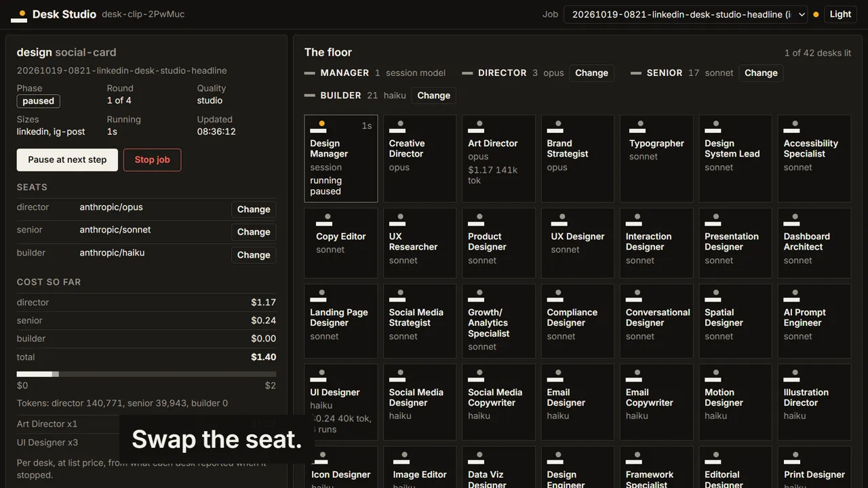The image size is (868, 488).
Task: Select the AI Prompt Engineer desk card
Action: pos(814,321)
